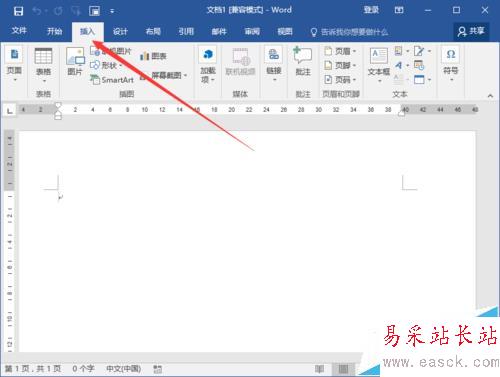Viewport: 500px width, 377px height.
Task: Open the 形状 (Shapes) gallery
Action: [x=106, y=65]
